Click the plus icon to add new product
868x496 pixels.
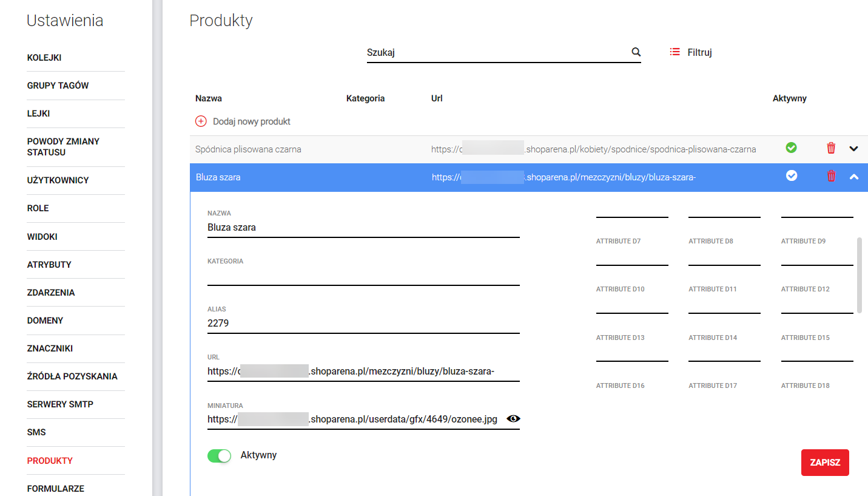201,121
